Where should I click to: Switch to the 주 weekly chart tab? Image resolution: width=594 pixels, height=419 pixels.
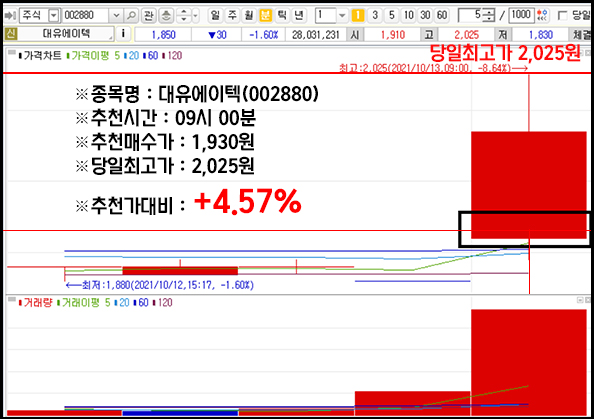click(x=232, y=16)
